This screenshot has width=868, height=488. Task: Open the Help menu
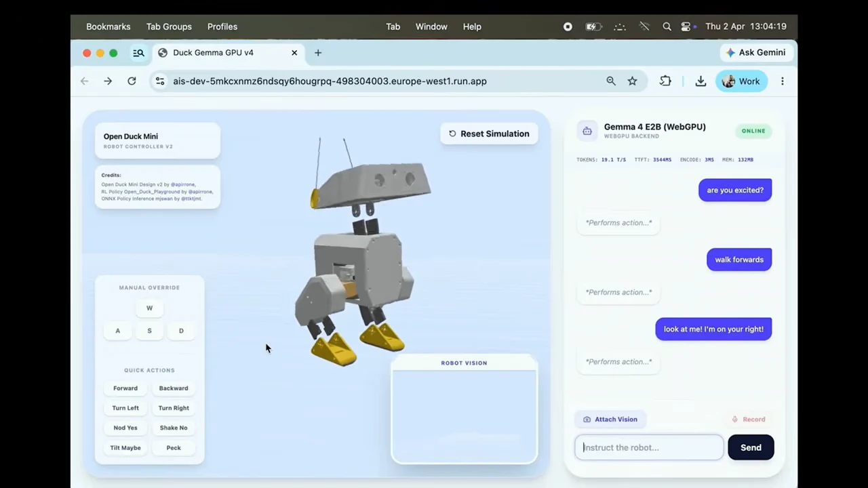click(472, 26)
